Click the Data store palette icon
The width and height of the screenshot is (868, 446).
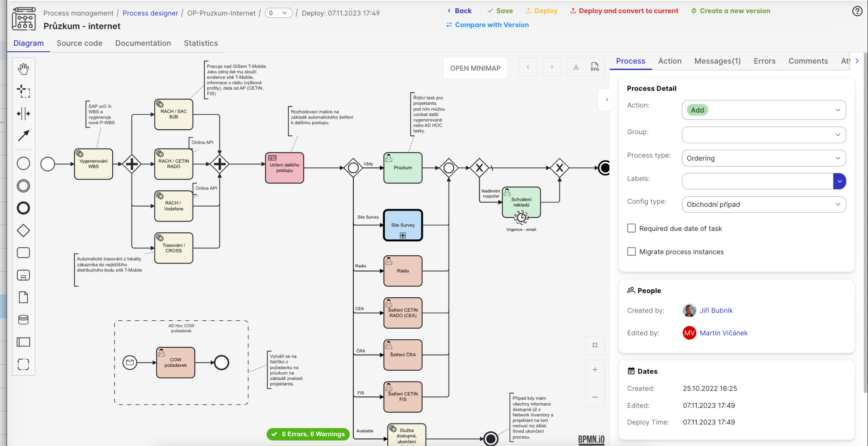pos(23,320)
